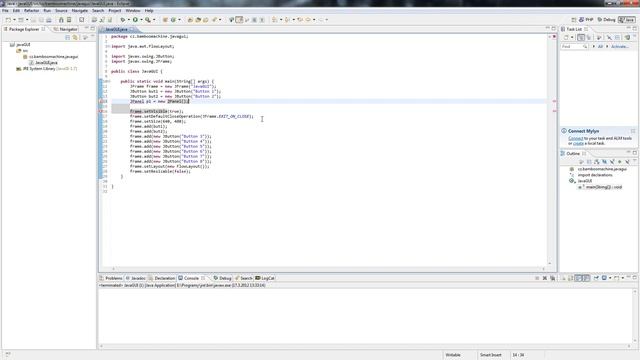This screenshot has width=640, height=360.
Task: Switch to the Debug perspective
Action: [x=607, y=20]
